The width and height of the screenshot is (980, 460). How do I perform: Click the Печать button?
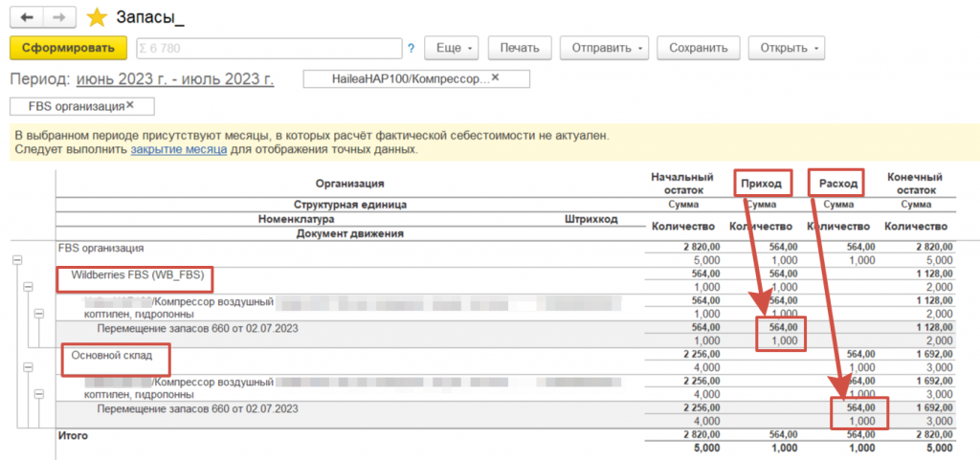[521, 48]
